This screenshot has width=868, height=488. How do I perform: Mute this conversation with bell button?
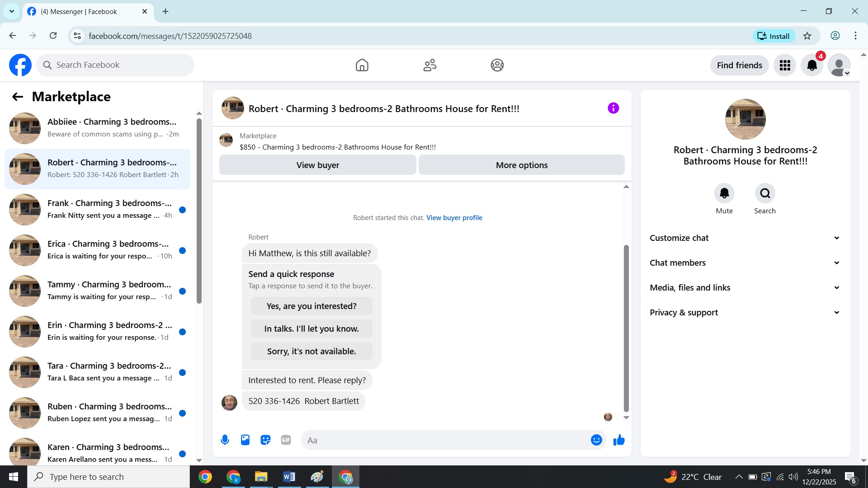pyautogui.click(x=724, y=193)
